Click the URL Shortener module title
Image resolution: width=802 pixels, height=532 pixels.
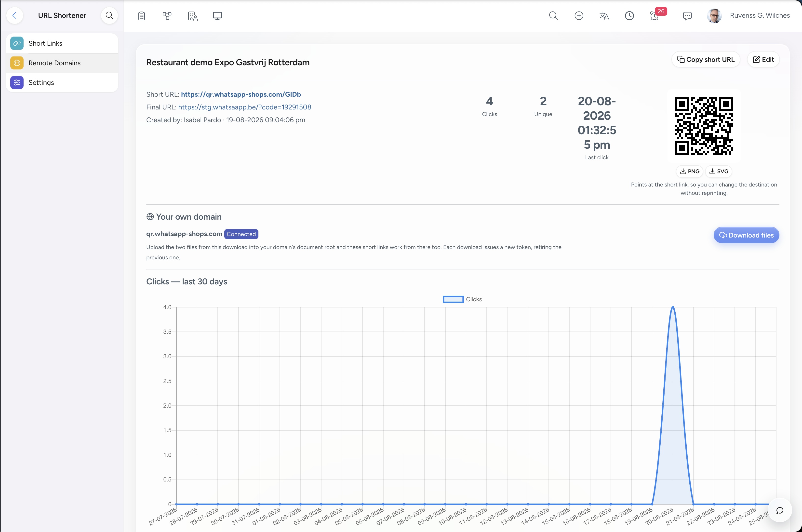(62, 15)
